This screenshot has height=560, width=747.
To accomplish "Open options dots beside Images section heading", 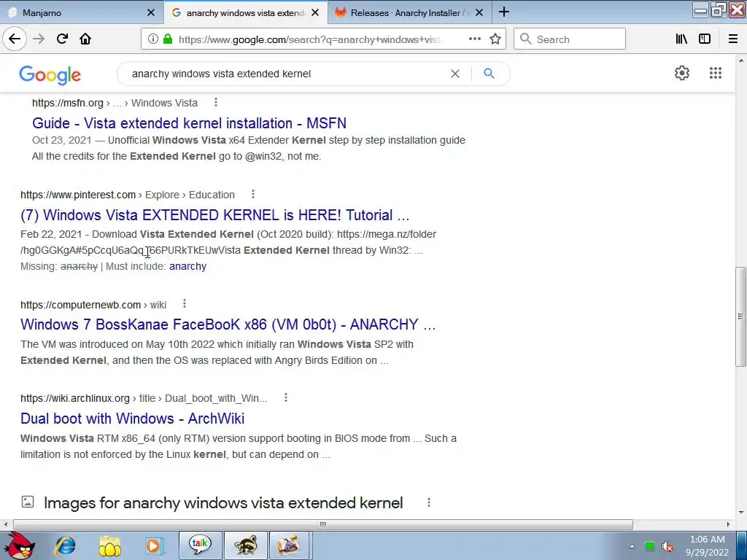I will pos(429,502).
